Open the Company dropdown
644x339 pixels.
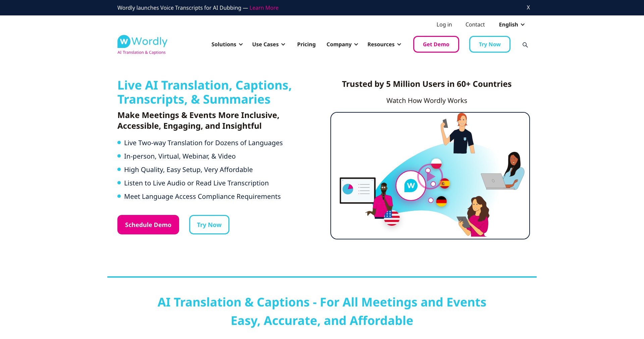coord(342,44)
